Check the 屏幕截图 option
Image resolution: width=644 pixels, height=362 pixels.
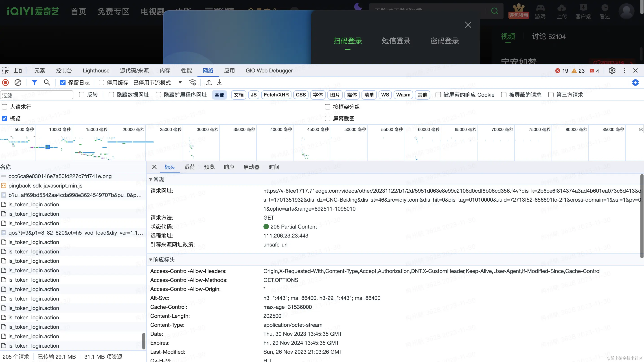pyautogui.click(x=328, y=118)
